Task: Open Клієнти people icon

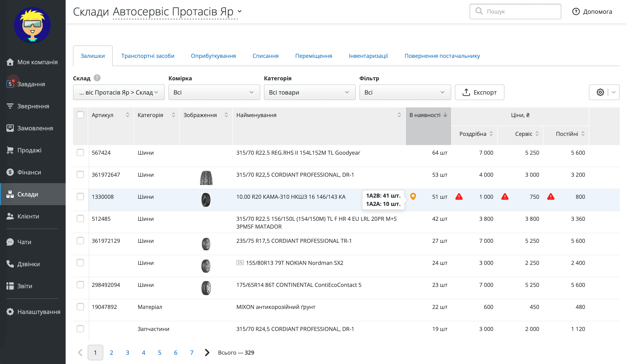Action: tap(10, 216)
